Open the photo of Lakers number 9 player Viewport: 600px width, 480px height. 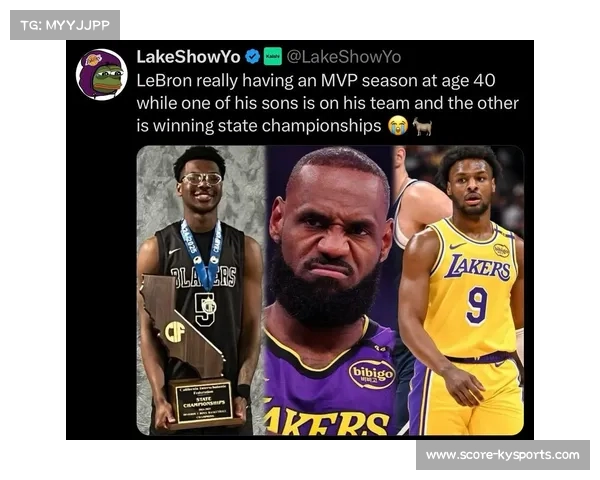pos(458,290)
